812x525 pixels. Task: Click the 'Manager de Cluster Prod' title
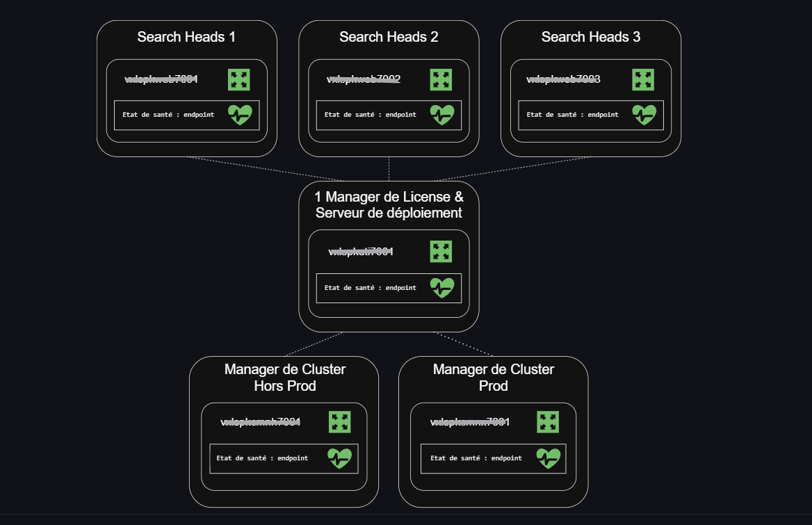(494, 378)
